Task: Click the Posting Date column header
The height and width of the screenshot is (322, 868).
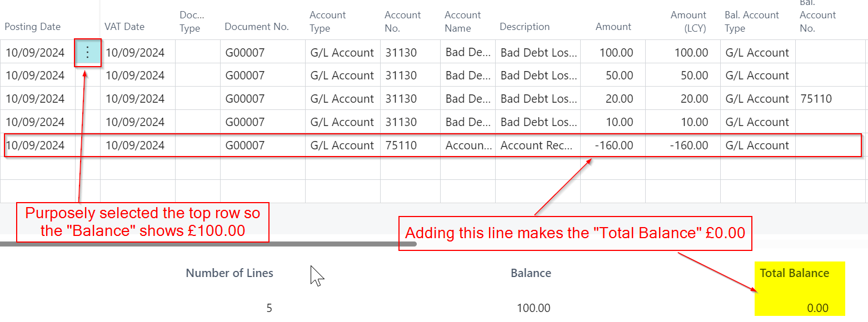Action: click(x=33, y=27)
